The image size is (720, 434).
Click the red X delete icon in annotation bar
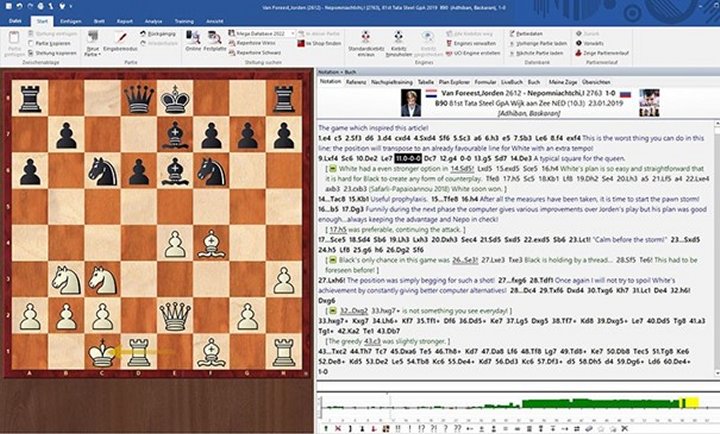338,428
